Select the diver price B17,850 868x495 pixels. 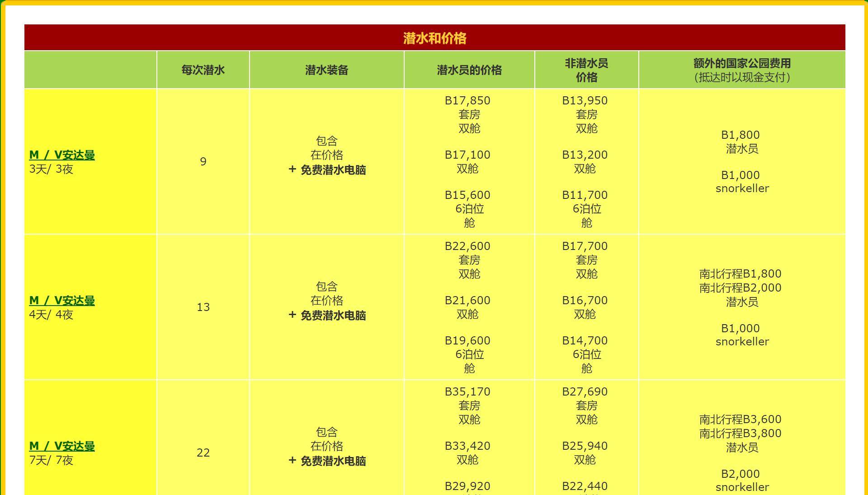467,100
